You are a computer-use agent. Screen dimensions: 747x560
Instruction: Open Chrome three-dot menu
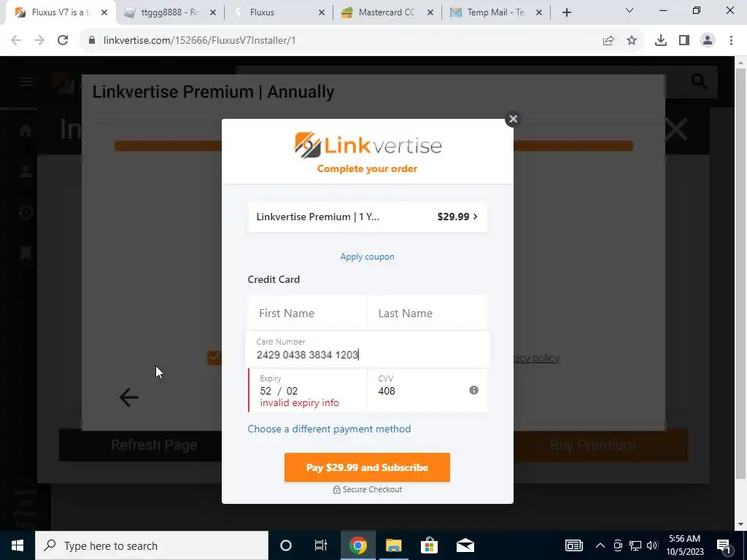731,41
